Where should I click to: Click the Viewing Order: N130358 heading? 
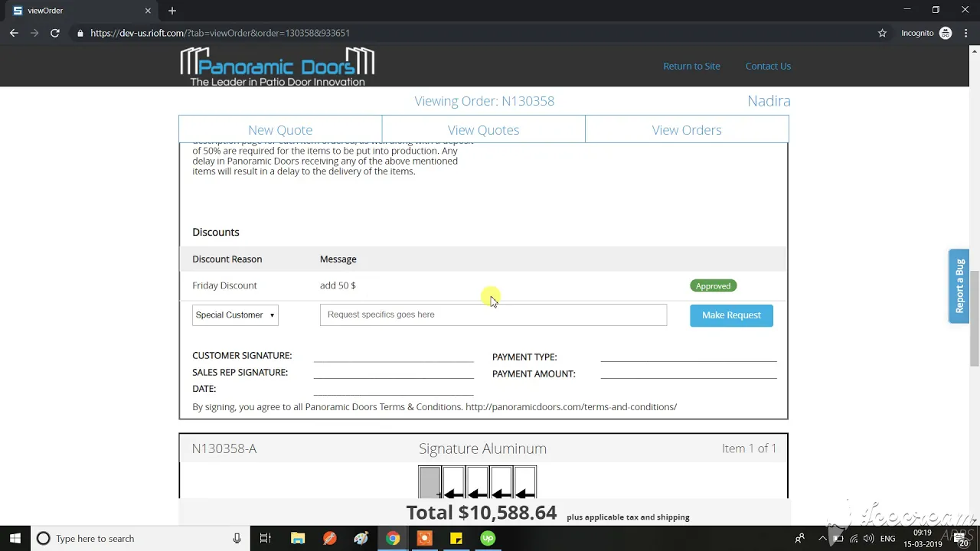point(484,101)
